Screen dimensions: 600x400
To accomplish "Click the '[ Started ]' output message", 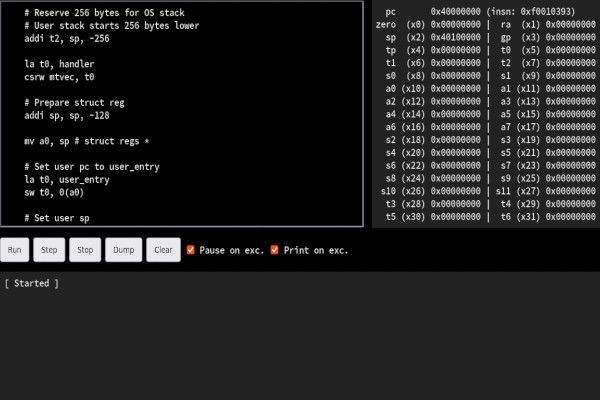I will click(32, 284).
